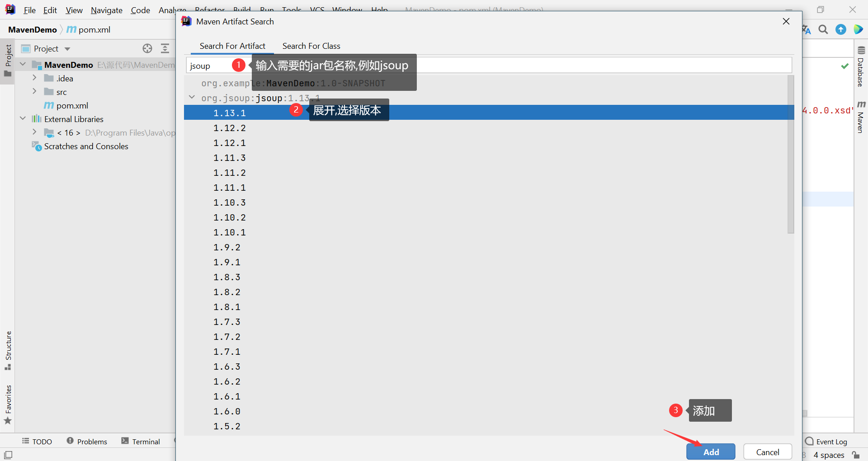Close the Maven Artifact Search dialog
This screenshot has width=868, height=461.
tap(786, 21)
